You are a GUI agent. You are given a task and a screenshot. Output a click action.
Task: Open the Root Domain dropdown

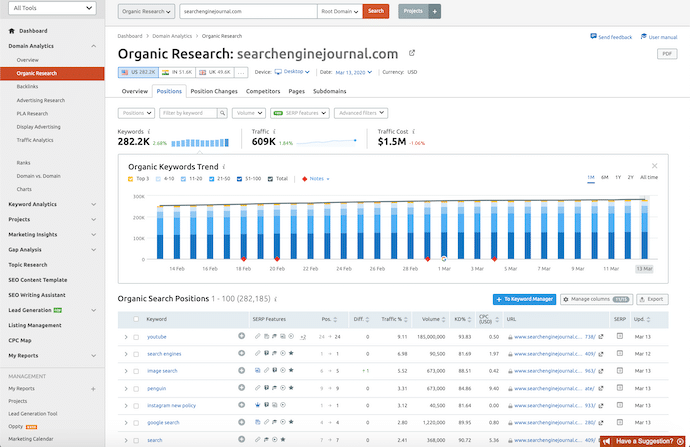point(340,11)
